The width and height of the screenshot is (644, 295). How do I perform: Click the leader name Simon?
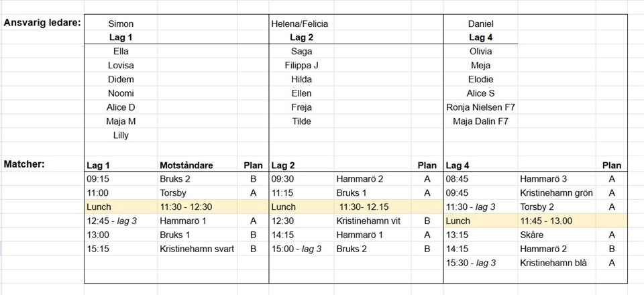121,23
